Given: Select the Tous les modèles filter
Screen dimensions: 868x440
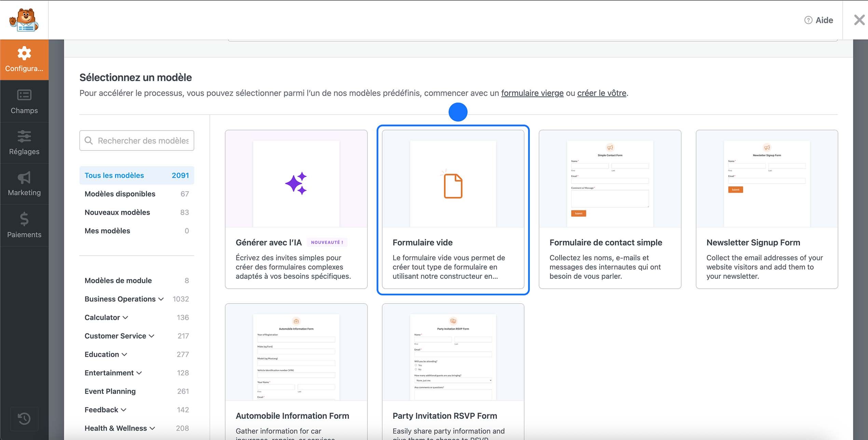Looking at the screenshot, I should (114, 175).
